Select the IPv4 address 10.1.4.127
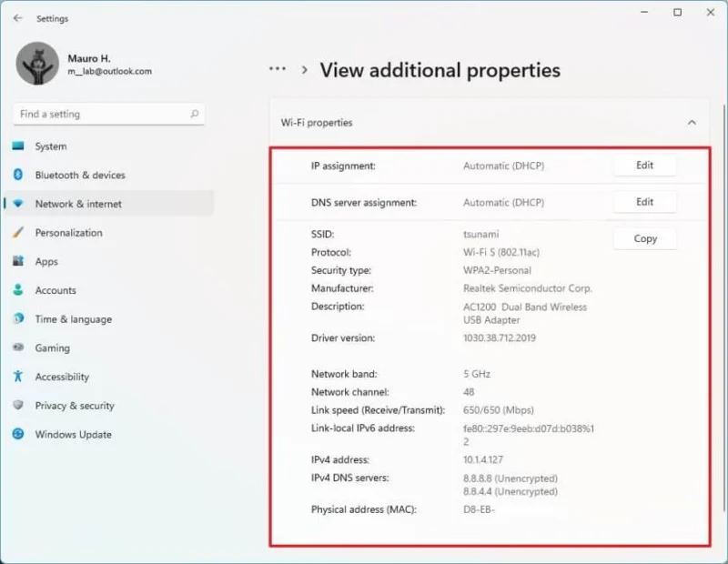The image size is (728, 564). (x=483, y=459)
